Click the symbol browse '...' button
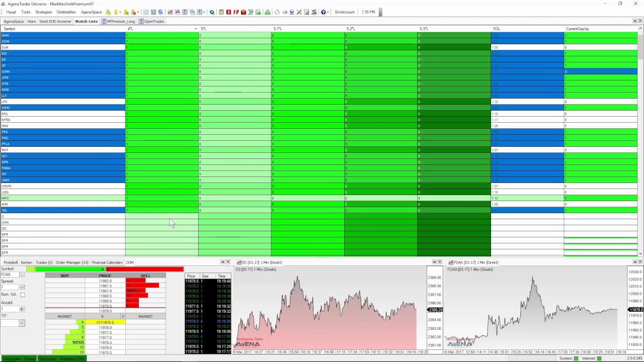The height and width of the screenshot is (362, 644). tap(22, 275)
